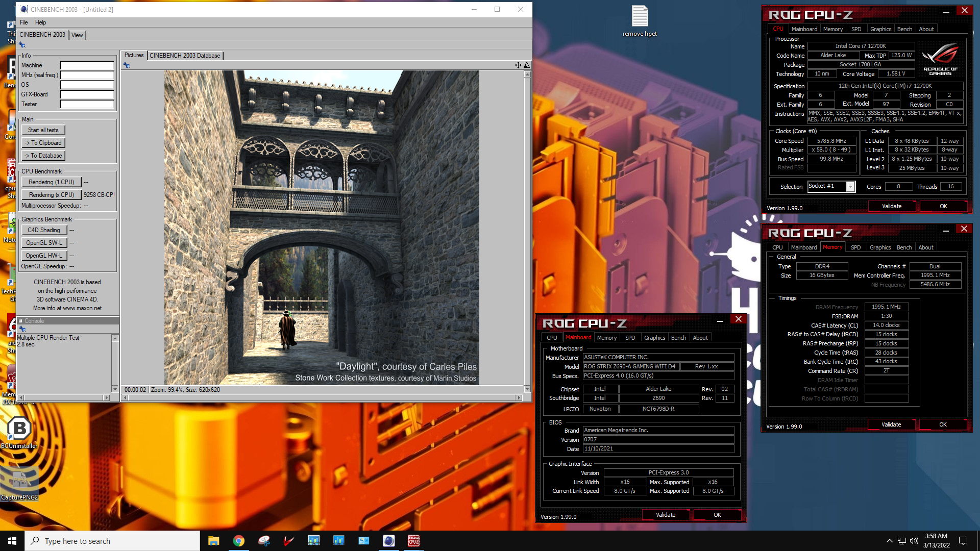The height and width of the screenshot is (551, 980).
Task: Run the Rendering (x CPU) benchmark
Action: point(51,195)
